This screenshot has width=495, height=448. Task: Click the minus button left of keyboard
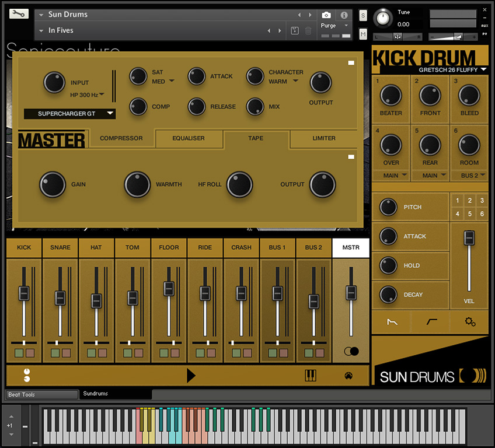click(25, 426)
